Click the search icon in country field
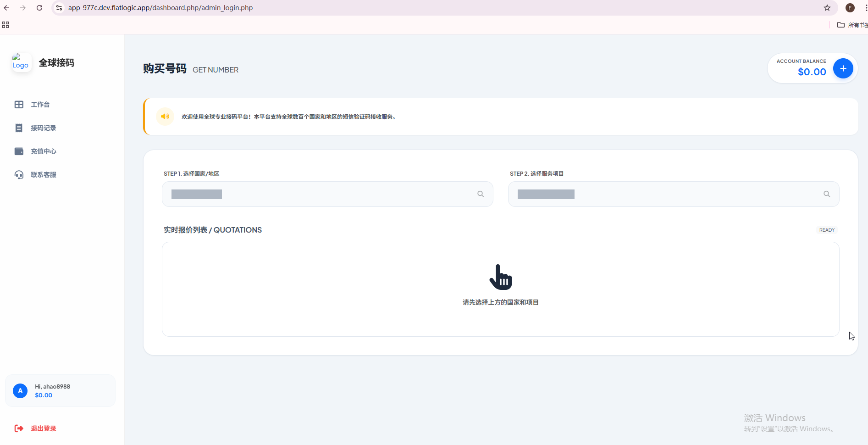This screenshot has height=445, width=868. [481, 194]
